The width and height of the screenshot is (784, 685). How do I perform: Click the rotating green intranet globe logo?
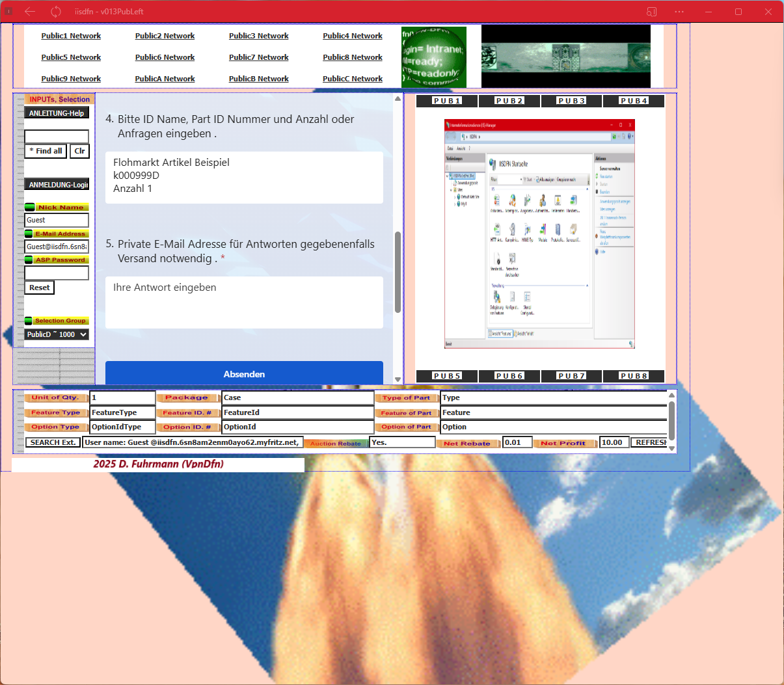click(x=433, y=57)
